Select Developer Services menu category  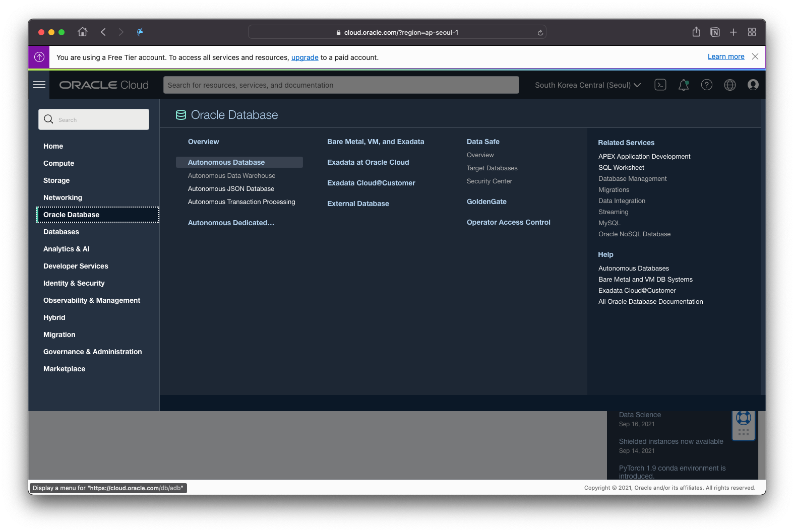coord(76,266)
